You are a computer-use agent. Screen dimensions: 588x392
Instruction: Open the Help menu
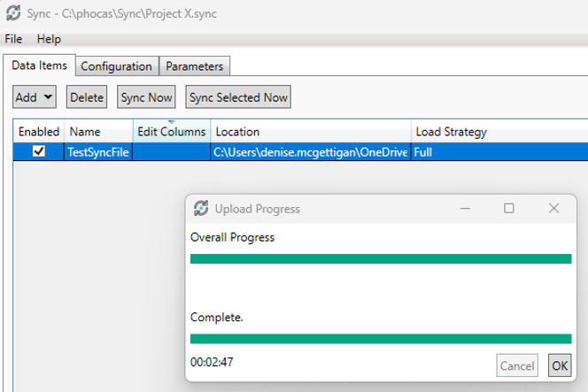click(x=49, y=40)
